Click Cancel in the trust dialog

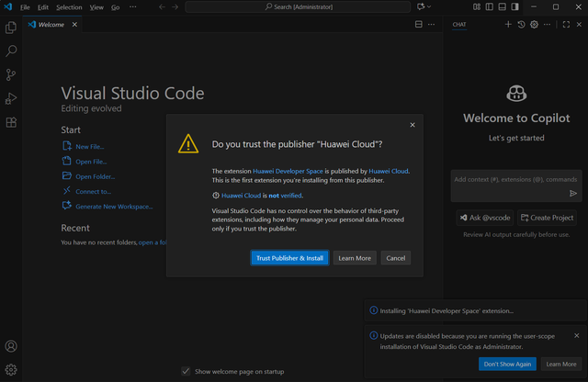click(x=395, y=258)
